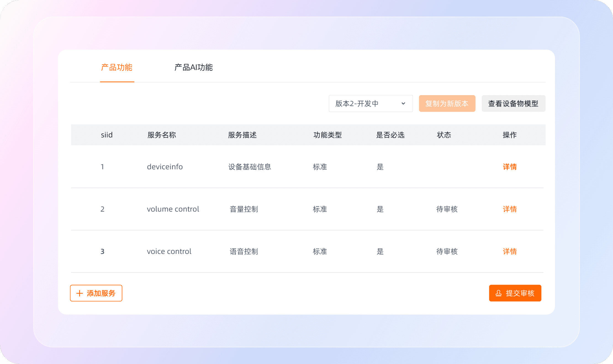This screenshot has height=364, width=613.
Task: Click the siid column header
Action: pos(107,135)
